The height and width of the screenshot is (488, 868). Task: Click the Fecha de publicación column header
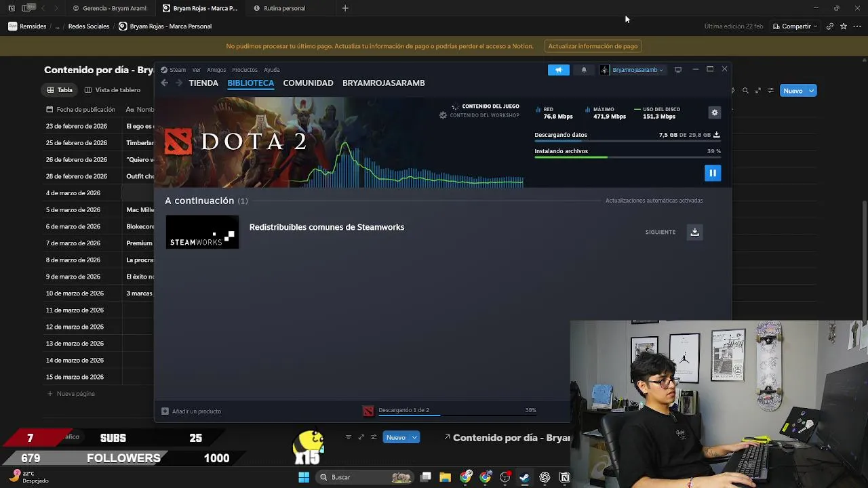81,109
